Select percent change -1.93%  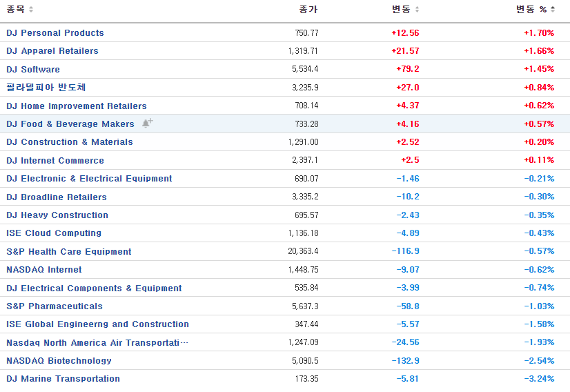click(539, 342)
